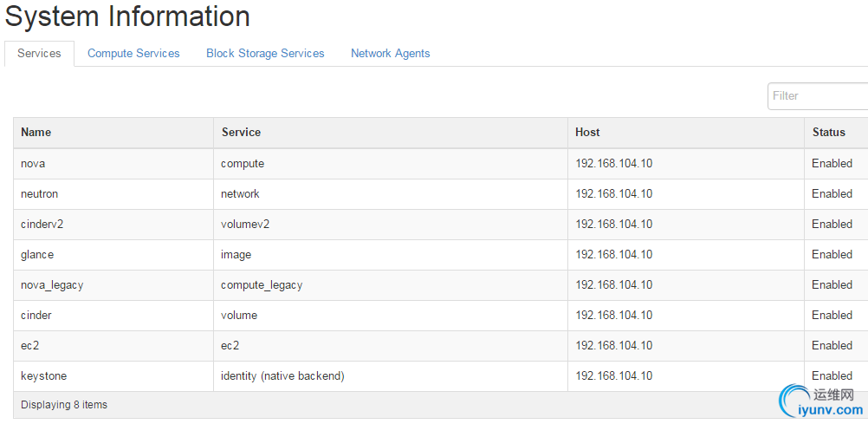Sort table by Service column header
Viewport: 868px width, 424px height.
point(241,133)
